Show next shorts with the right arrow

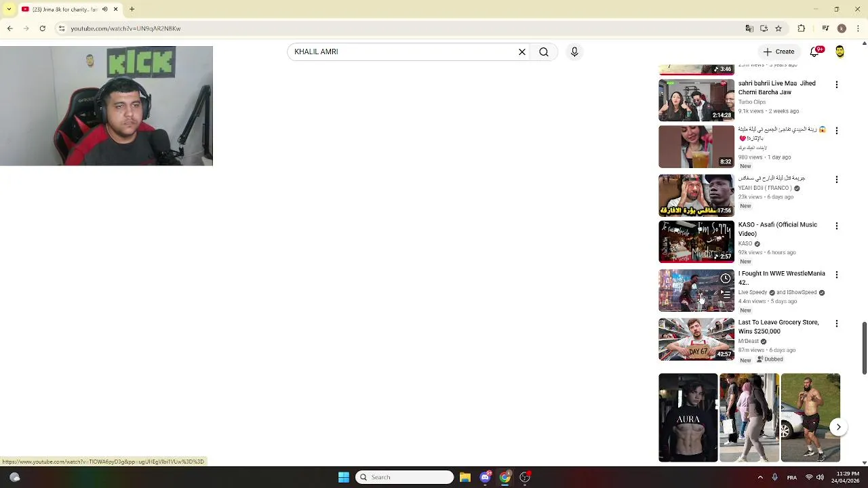coord(839,427)
